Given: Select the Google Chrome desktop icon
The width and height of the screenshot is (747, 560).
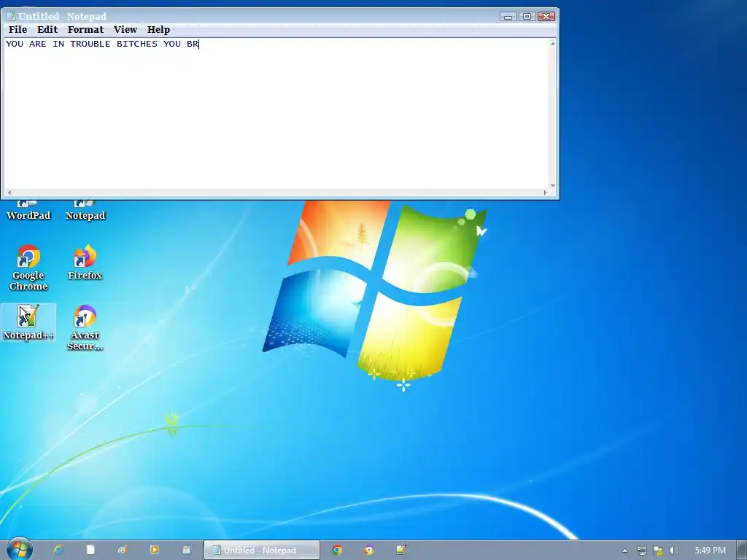Looking at the screenshot, I should [x=28, y=268].
